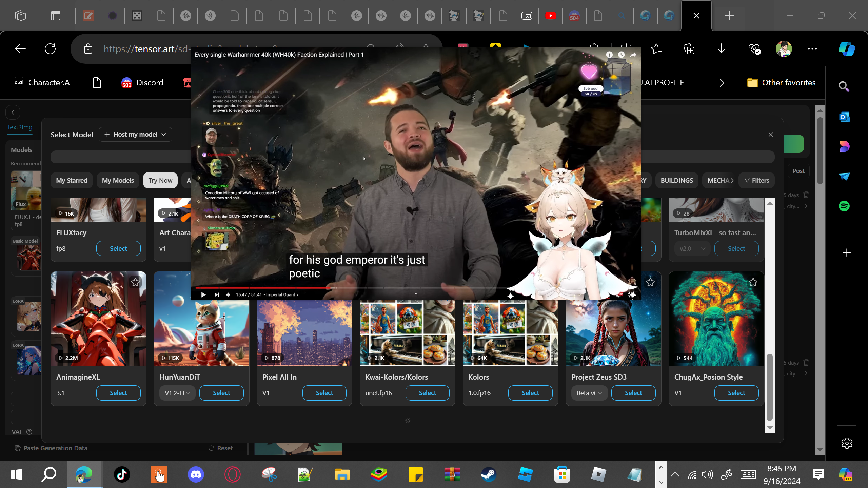Click Paste Generation Data
The width and height of the screenshot is (868, 488).
coord(51,448)
